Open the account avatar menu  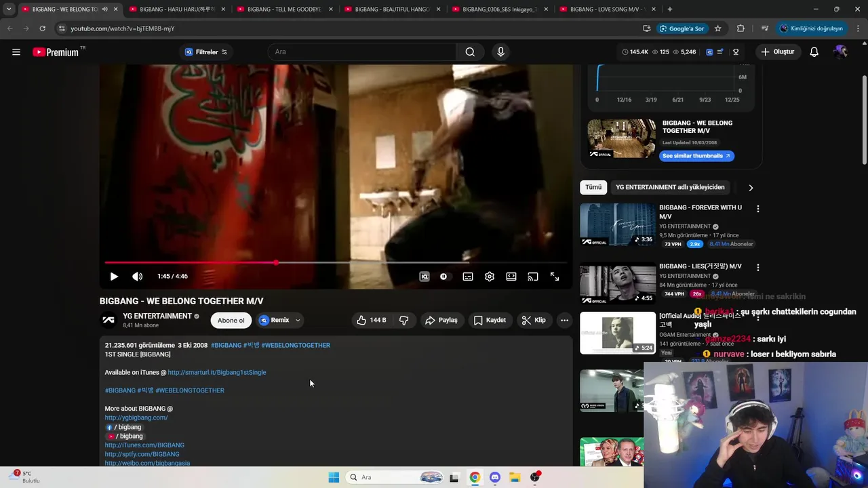pyautogui.click(x=841, y=52)
